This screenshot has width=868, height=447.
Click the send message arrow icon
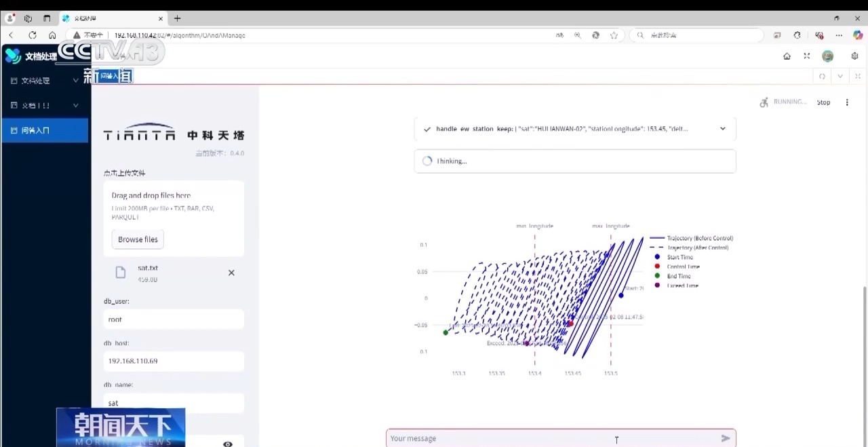click(725, 438)
